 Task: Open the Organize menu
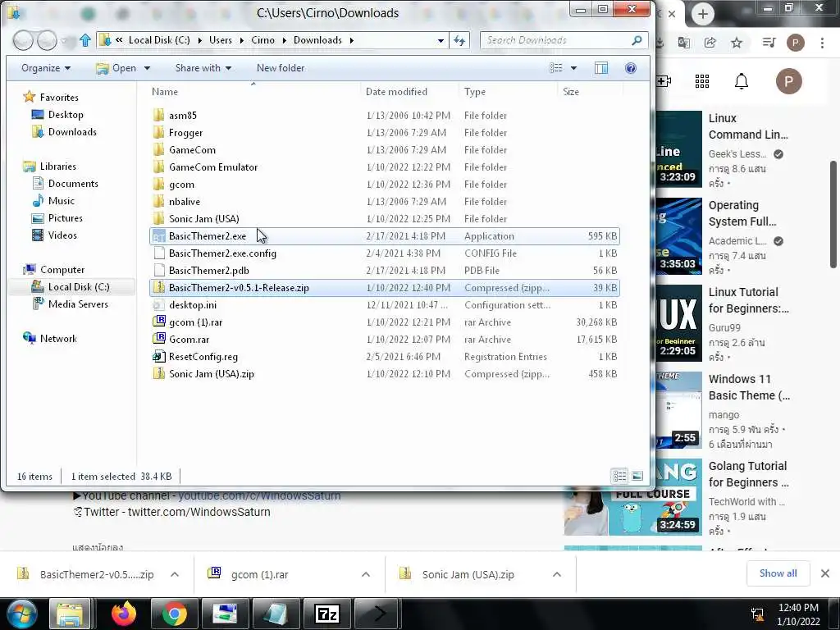point(46,68)
